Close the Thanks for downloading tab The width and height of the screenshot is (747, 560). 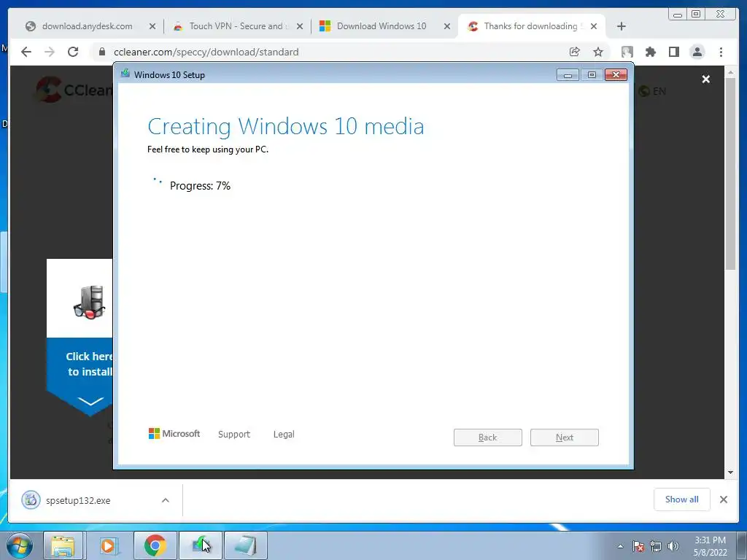pyautogui.click(x=594, y=27)
